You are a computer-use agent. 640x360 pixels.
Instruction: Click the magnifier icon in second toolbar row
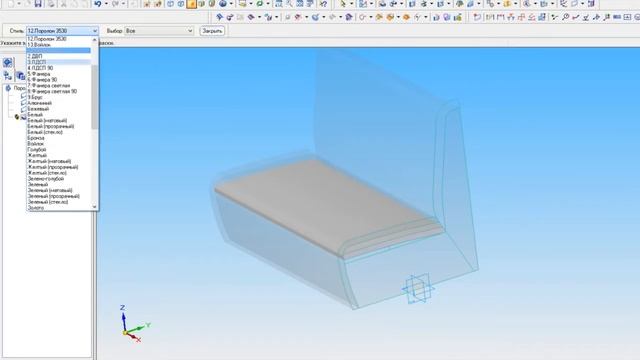566,17
